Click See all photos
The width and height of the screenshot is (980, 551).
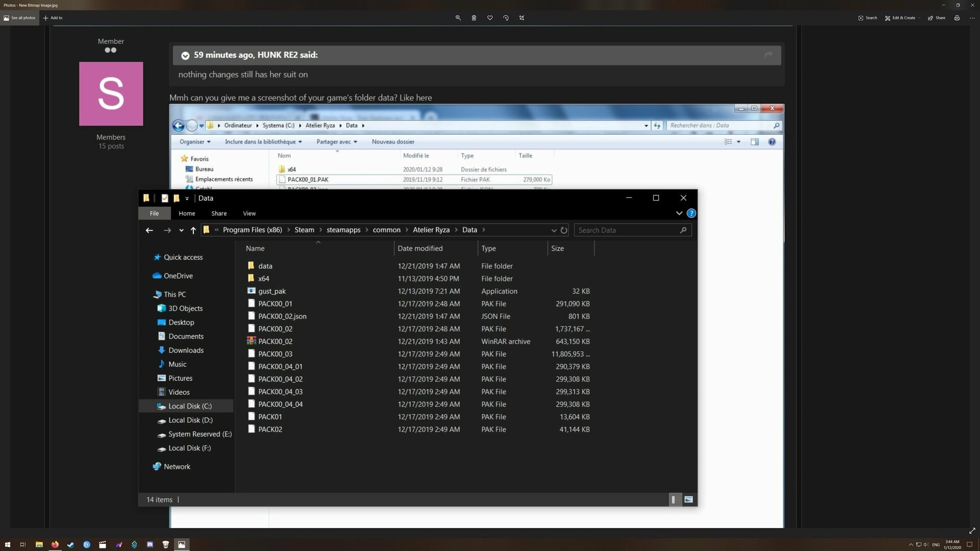click(19, 18)
